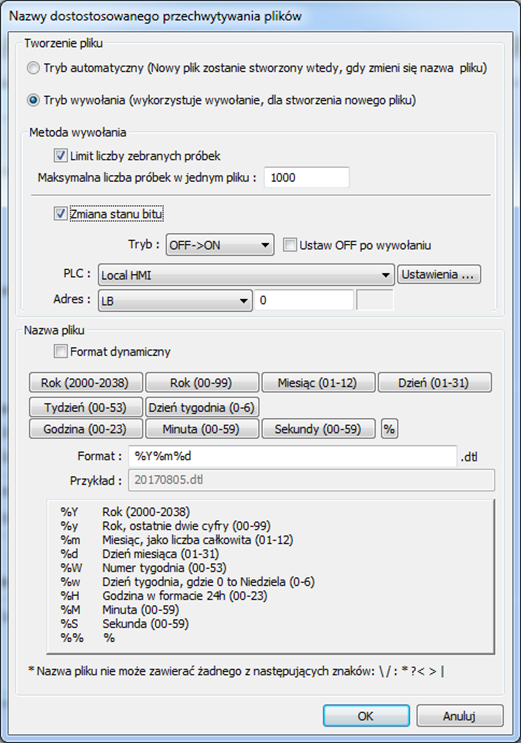Cancel the dialog with Anuluj
The image size is (521, 743).
coord(459,716)
